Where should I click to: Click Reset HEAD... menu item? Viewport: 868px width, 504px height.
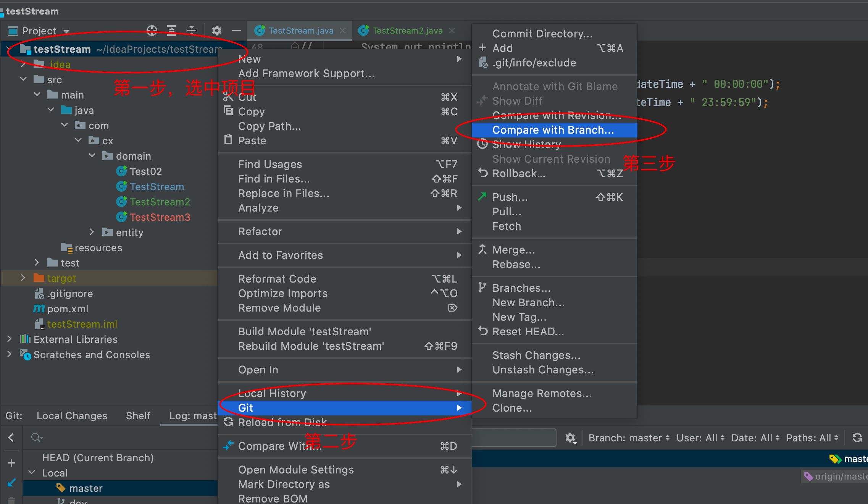[x=554, y=332]
